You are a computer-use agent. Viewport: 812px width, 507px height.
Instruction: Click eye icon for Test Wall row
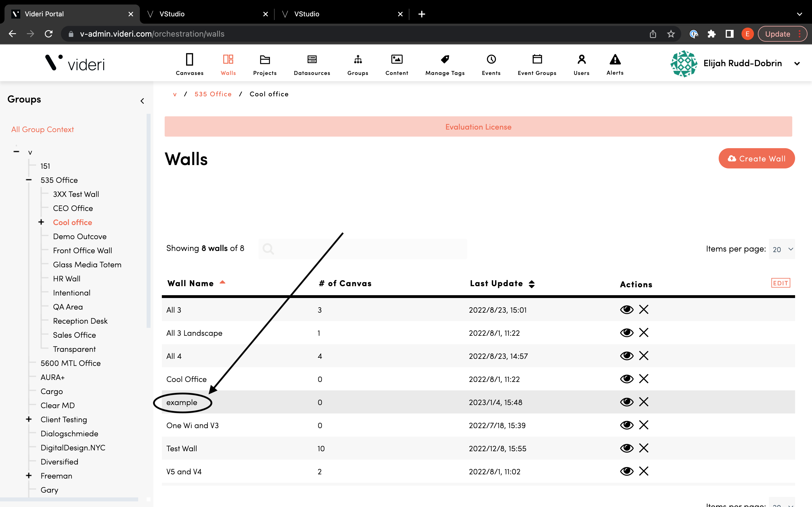pos(626,448)
